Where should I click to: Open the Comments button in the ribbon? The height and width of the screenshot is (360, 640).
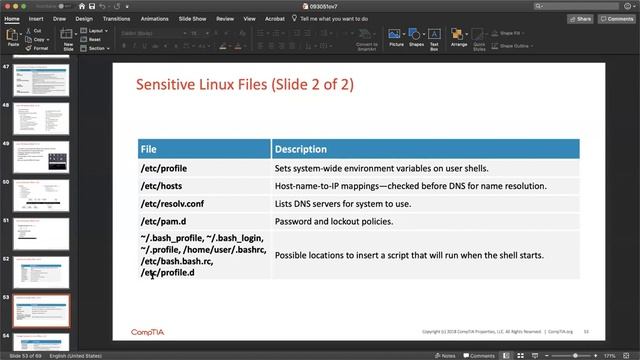point(617,19)
